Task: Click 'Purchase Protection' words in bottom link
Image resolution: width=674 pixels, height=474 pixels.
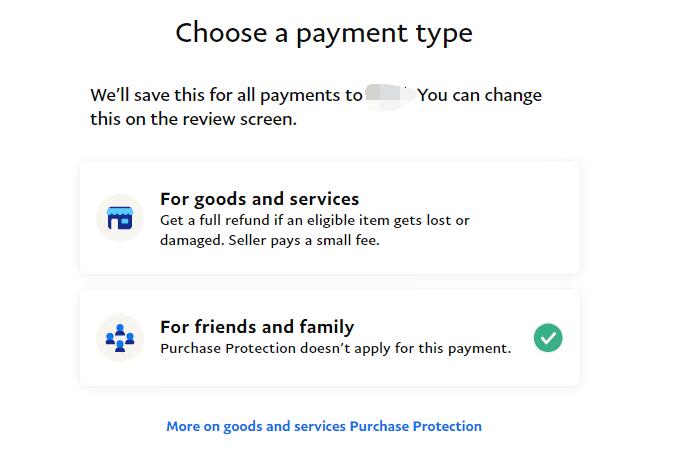Action: click(x=416, y=426)
